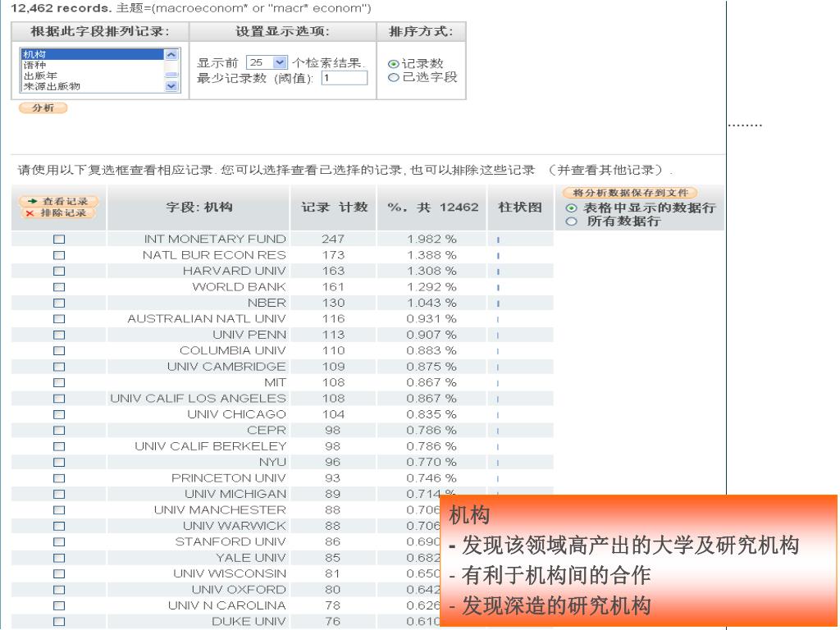The width and height of the screenshot is (840, 630).
Task: Click the PRINCETON UNIV institution name
Action: tap(229, 478)
